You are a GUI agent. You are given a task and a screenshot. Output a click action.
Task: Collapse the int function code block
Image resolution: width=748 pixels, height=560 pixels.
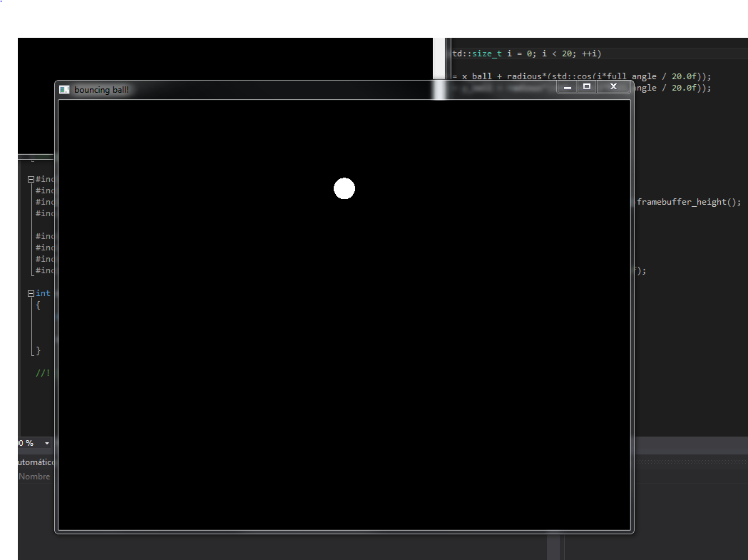[31, 293]
